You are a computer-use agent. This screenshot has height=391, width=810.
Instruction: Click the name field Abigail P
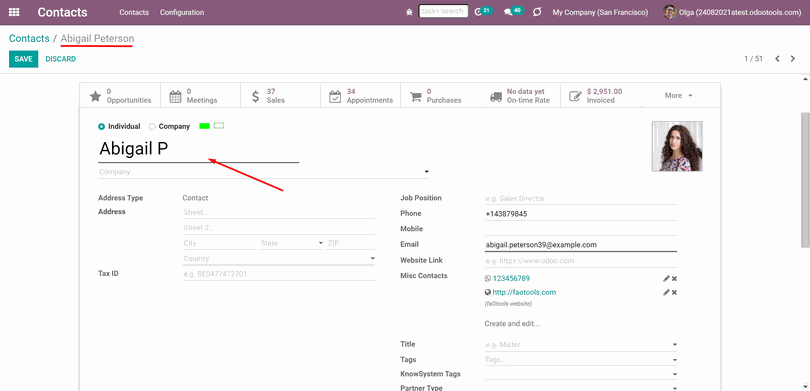click(x=198, y=149)
